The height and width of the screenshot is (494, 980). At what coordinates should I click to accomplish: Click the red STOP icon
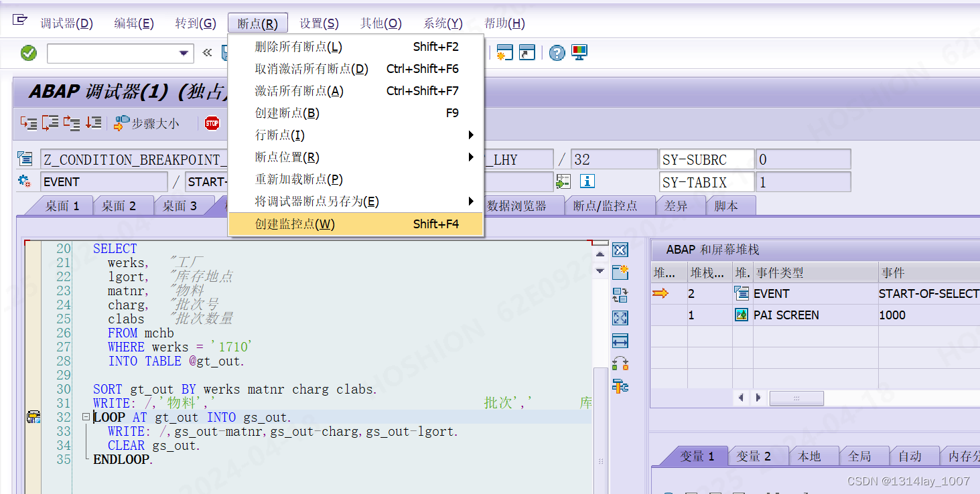click(x=212, y=123)
